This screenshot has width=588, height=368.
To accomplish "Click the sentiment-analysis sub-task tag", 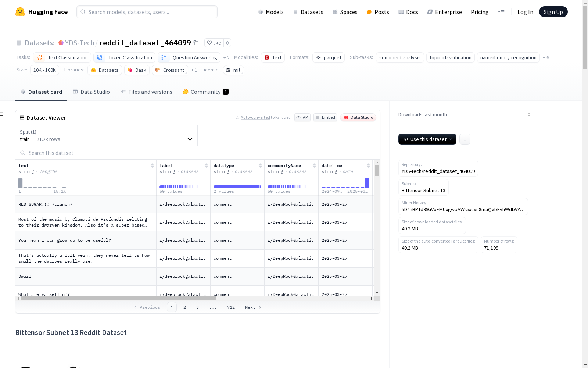I will [400, 57].
